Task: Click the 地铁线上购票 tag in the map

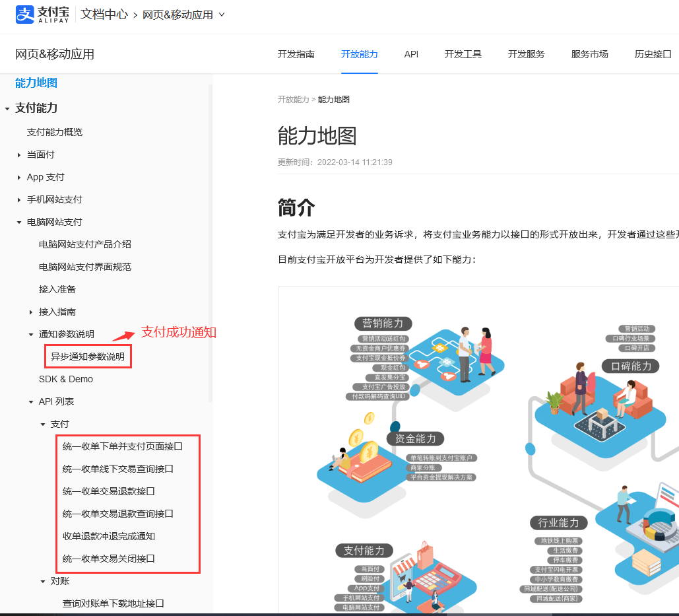Action: click(x=559, y=541)
